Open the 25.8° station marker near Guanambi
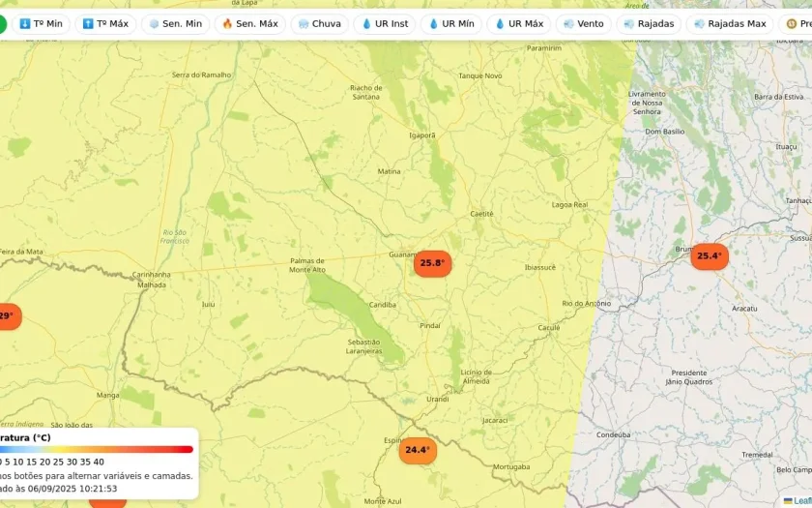Image resolution: width=812 pixels, height=508 pixels. 432,263
